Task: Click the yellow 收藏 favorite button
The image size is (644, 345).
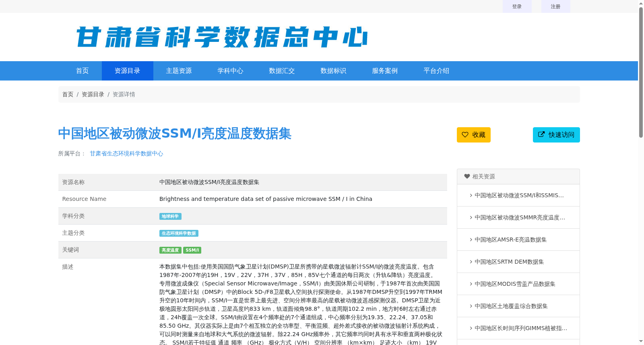Action: click(474, 135)
